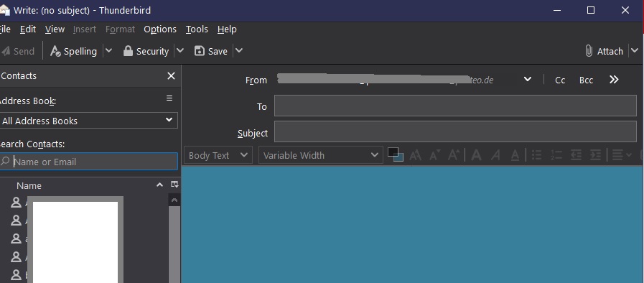Click the Attach paperclip icon
This screenshot has width=644, height=283.
[589, 51]
